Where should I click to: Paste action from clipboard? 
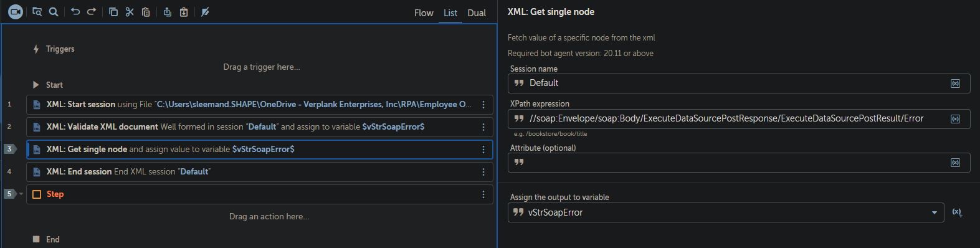[x=146, y=12]
